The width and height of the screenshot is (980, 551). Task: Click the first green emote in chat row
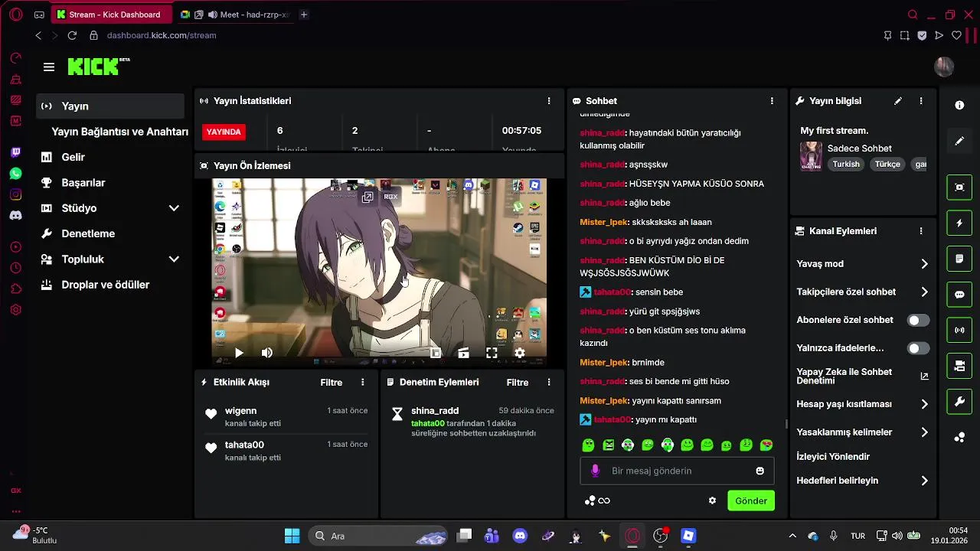pyautogui.click(x=588, y=445)
